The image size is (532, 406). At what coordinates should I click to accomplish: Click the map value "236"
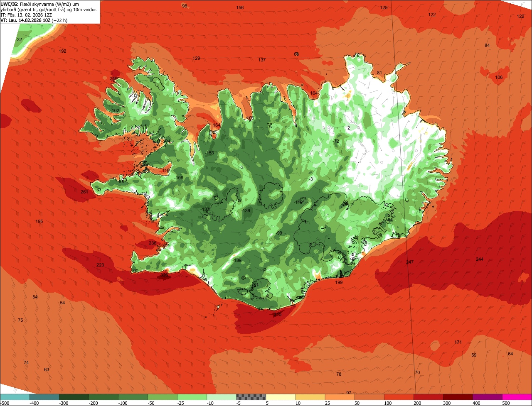point(153,243)
